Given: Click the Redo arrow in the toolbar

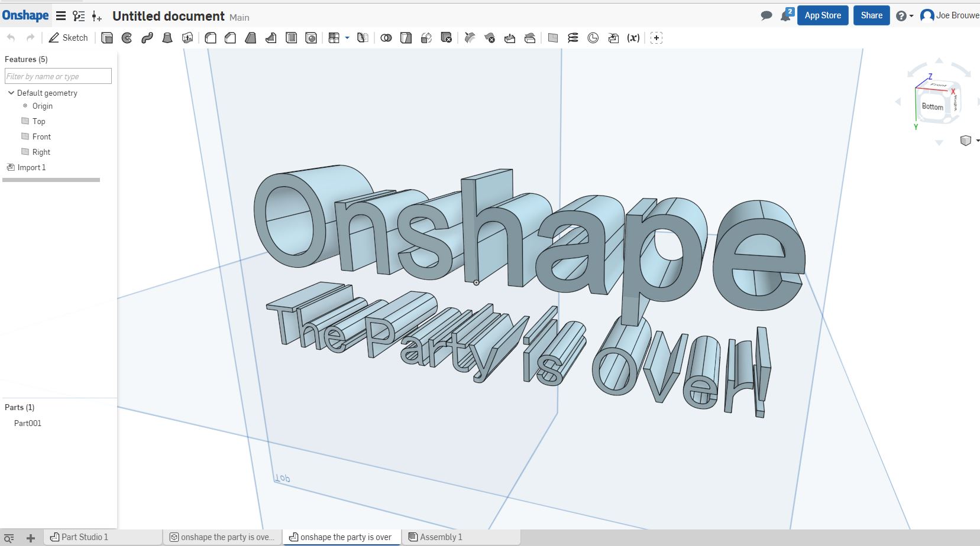Looking at the screenshot, I should 30,38.
